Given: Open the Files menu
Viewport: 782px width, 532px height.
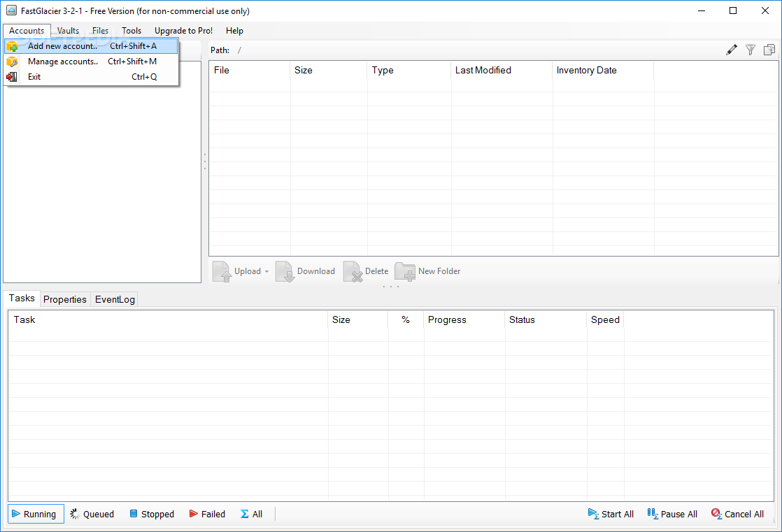Looking at the screenshot, I should coord(100,31).
